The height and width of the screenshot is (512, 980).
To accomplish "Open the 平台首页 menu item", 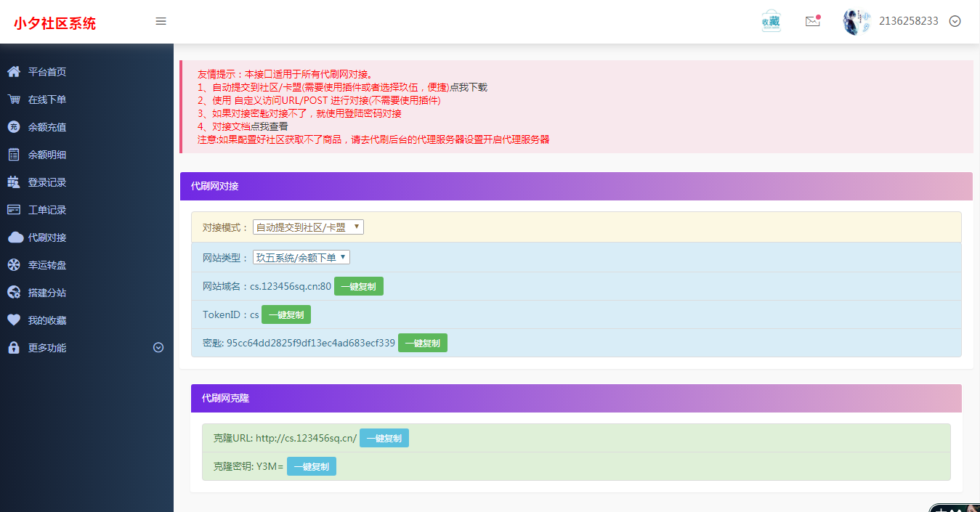I will (x=47, y=72).
